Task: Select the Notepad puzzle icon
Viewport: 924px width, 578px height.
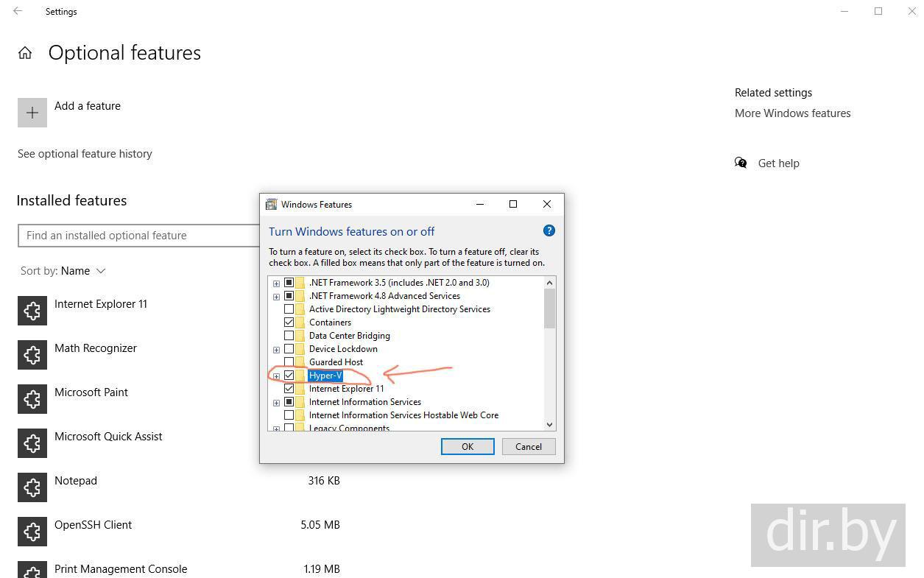Action: tap(32, 487)
